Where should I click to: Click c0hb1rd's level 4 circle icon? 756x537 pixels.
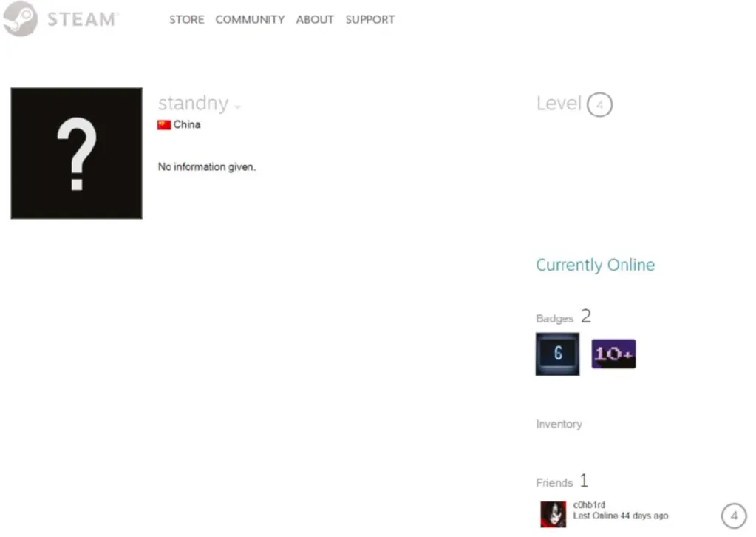coord(734,516)
